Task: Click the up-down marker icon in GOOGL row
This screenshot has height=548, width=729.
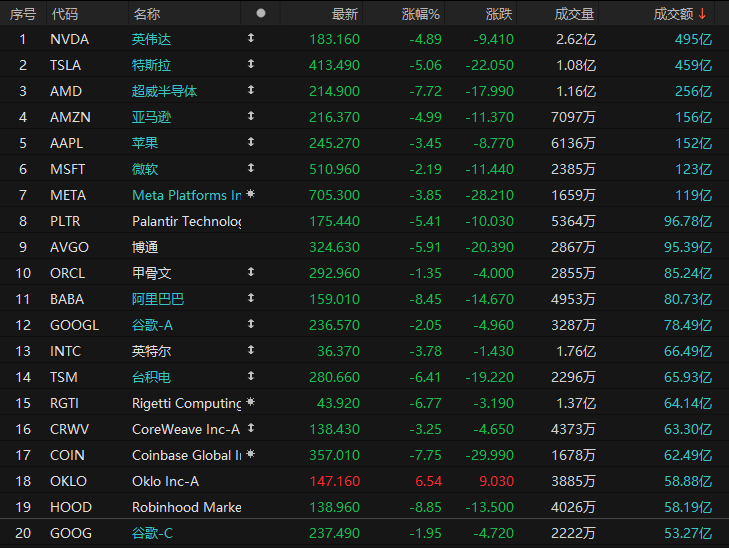Action: [251, 324]
